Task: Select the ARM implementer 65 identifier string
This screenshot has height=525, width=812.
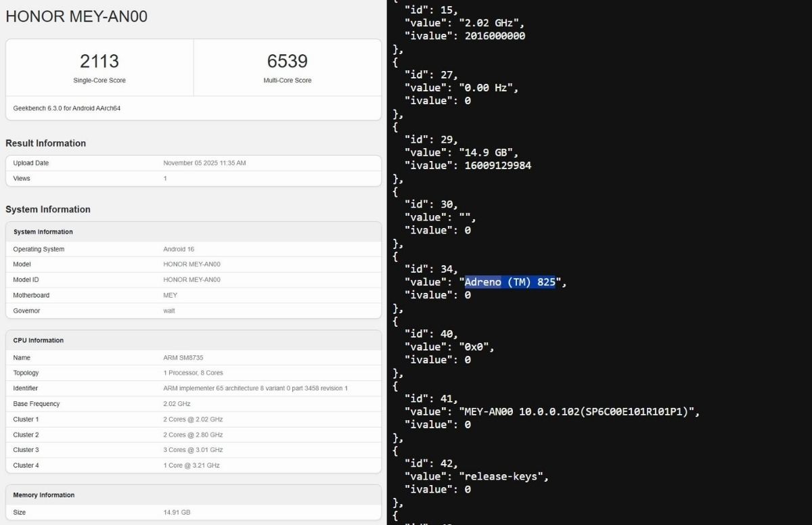Action: pos(256,388)
